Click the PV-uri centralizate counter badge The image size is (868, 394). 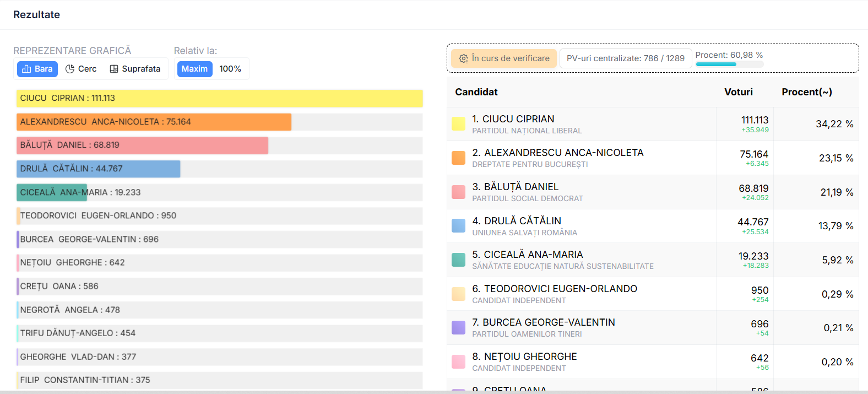coord(625,58)
